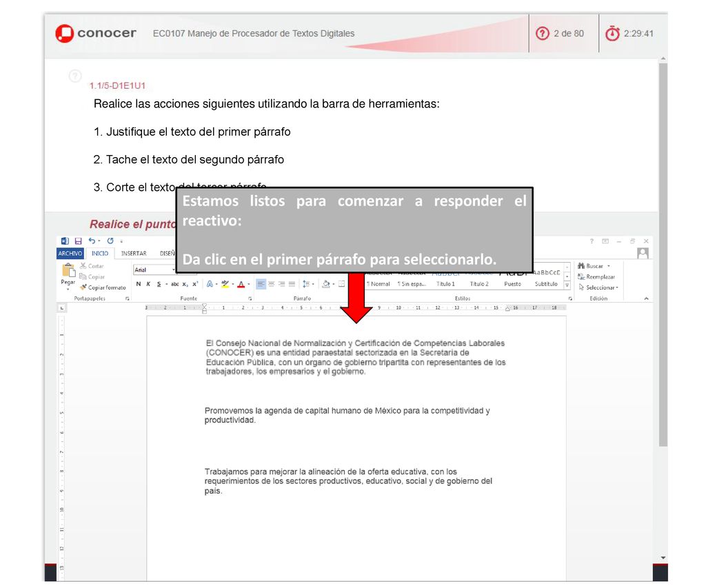
Task: Click the borders icon in Párrafo group
Action: click(342, 284)
